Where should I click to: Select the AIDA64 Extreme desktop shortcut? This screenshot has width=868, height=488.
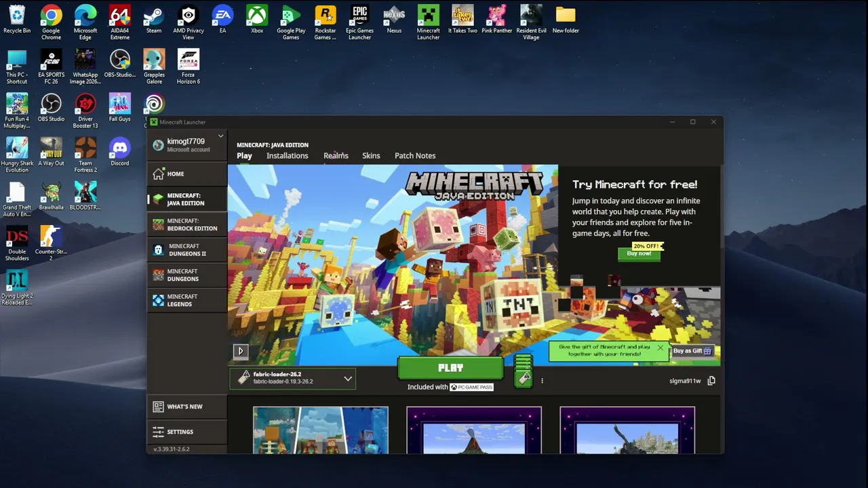[120, 23]
